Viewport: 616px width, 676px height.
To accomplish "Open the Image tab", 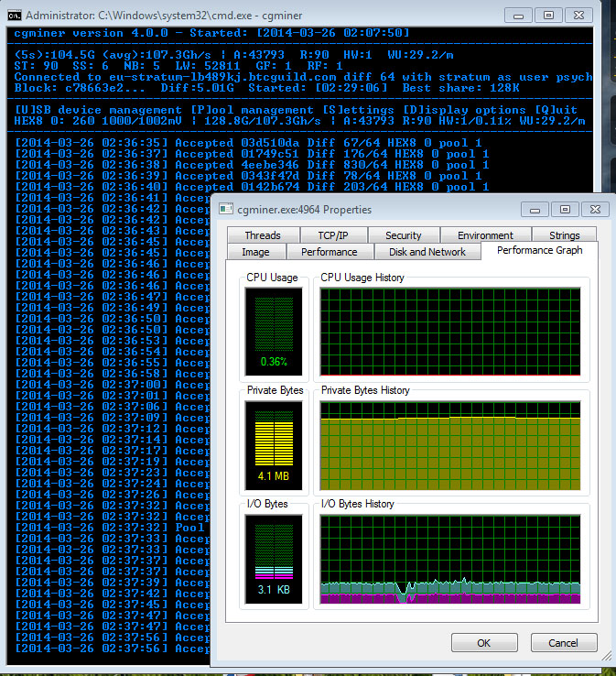I will [x=255, y=252].
